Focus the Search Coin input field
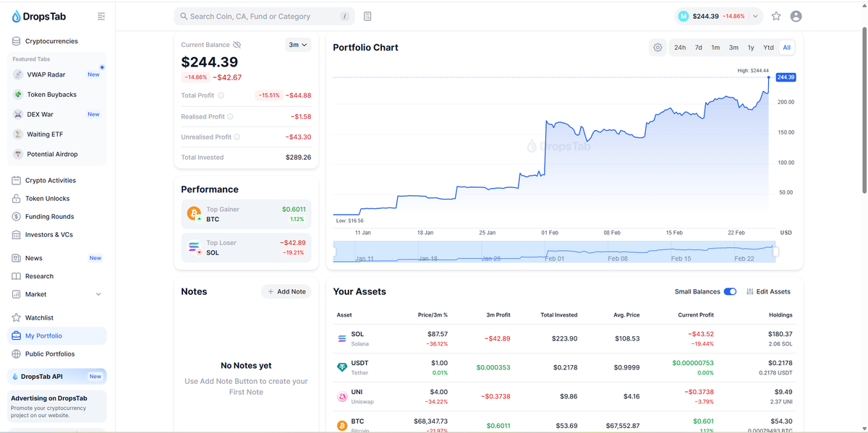 [265, 16]
